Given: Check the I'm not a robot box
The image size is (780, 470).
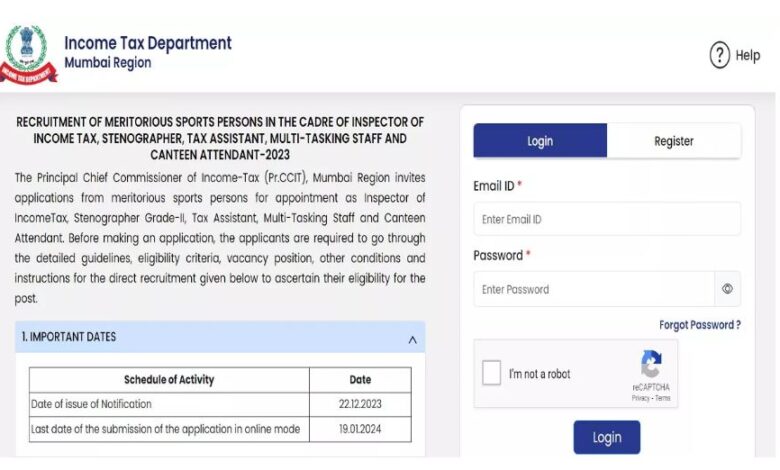Looking at the screenshot, I should (x=491, y=373).
